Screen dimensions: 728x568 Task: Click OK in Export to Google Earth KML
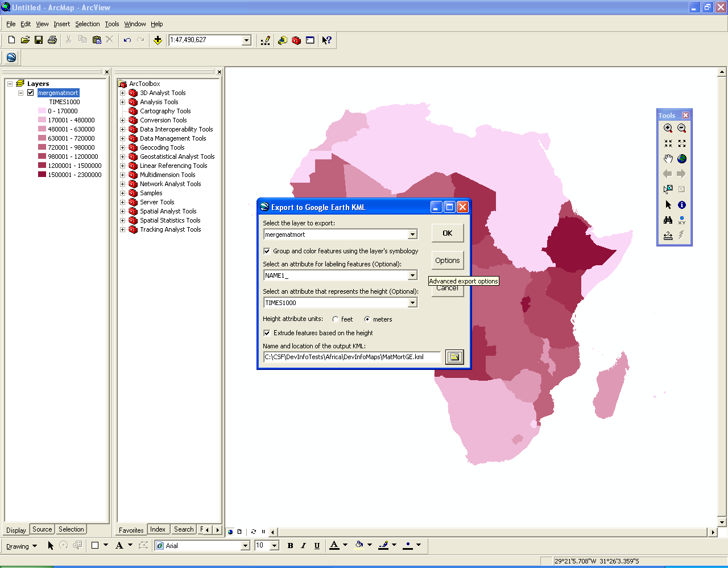(448, 233)
